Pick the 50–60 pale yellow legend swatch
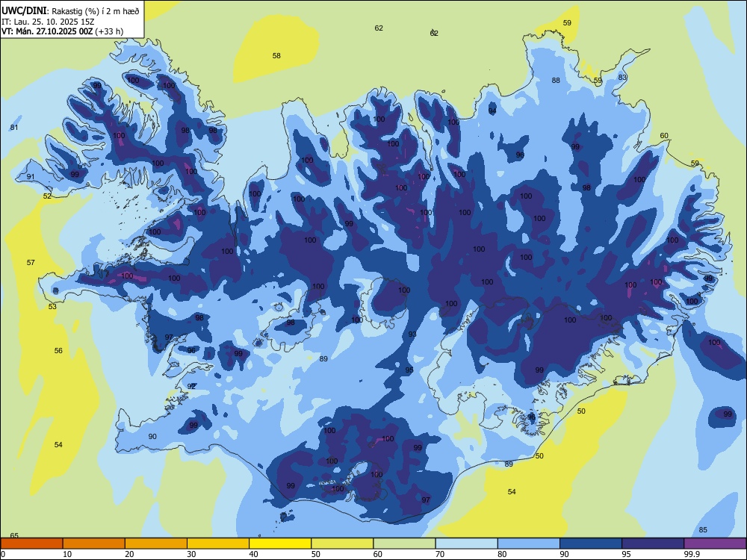Screen dimensions: 747x560 [342, 544]
